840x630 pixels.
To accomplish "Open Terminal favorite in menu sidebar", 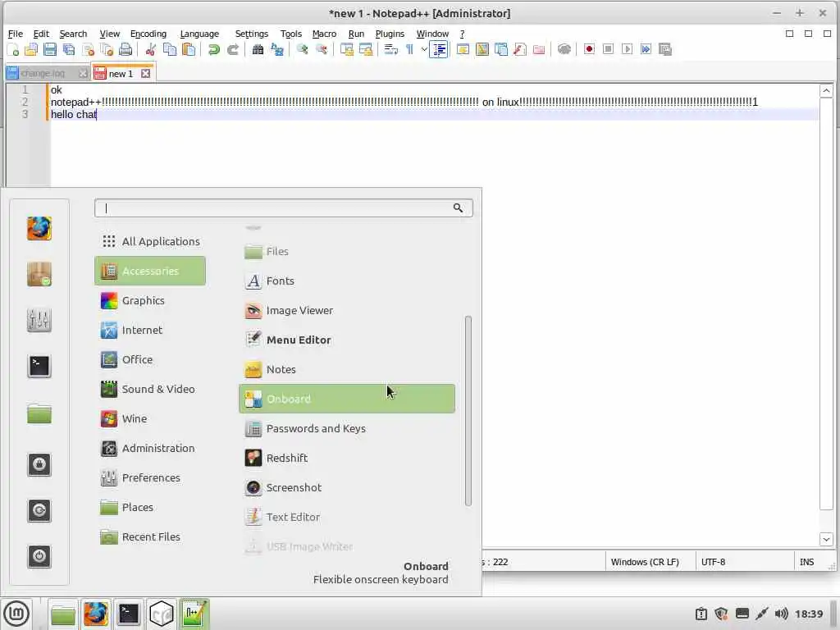I will point(39,366).
